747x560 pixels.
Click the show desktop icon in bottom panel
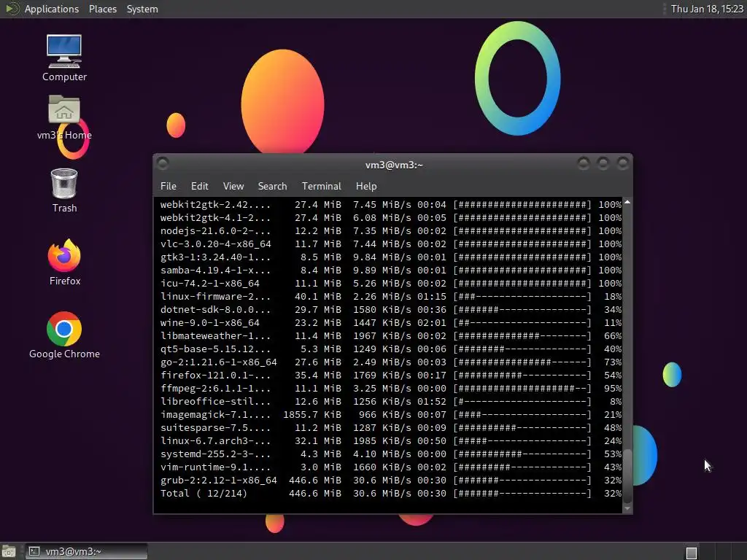[x=9, y=551]
